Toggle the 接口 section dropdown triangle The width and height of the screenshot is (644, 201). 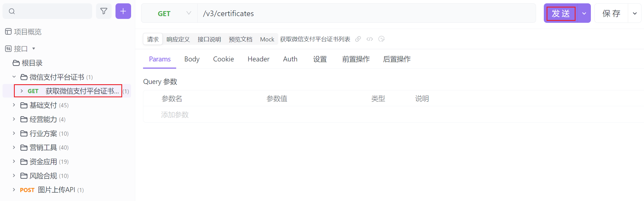[x=34, y=49]
